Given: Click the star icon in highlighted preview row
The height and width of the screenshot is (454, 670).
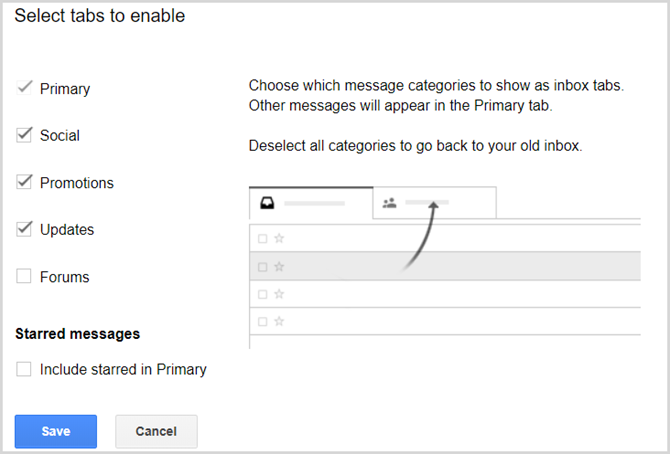Looking at the screenshot, I should pos(279,267).
